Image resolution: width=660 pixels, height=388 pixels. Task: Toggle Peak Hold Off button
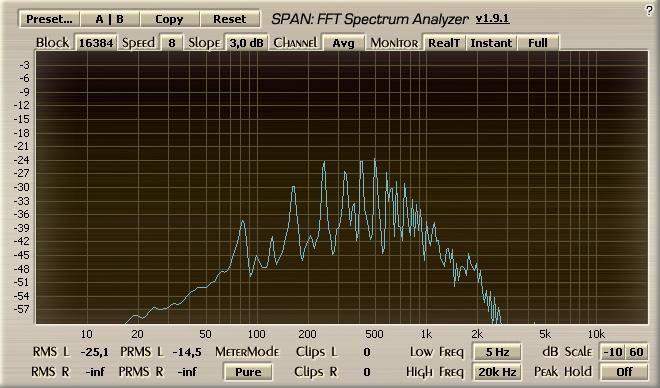[x=624, y=372]
